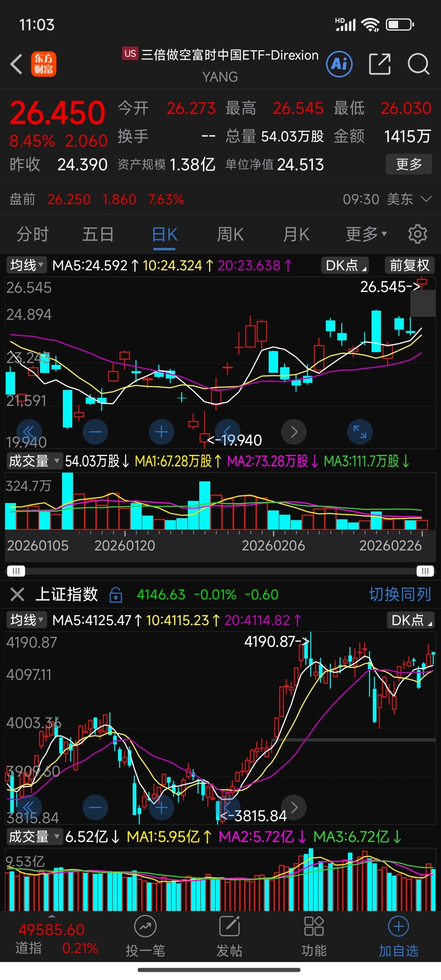
Task: Switch to 月K tab
Action: click(296, 234)
